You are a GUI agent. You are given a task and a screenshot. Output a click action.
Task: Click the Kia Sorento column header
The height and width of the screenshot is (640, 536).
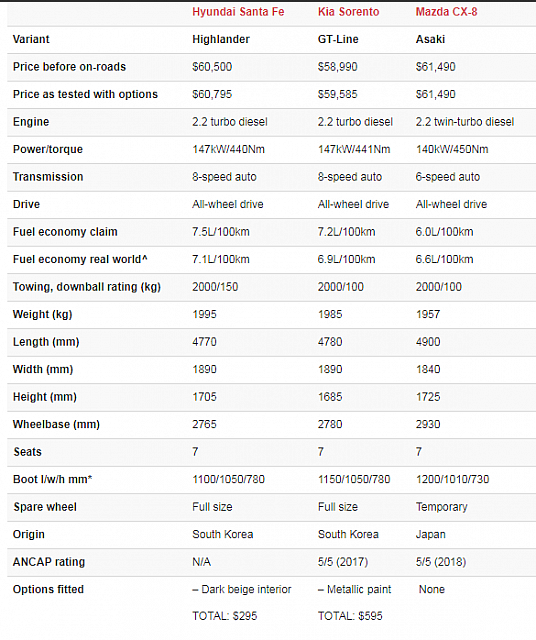coord(348,12)
